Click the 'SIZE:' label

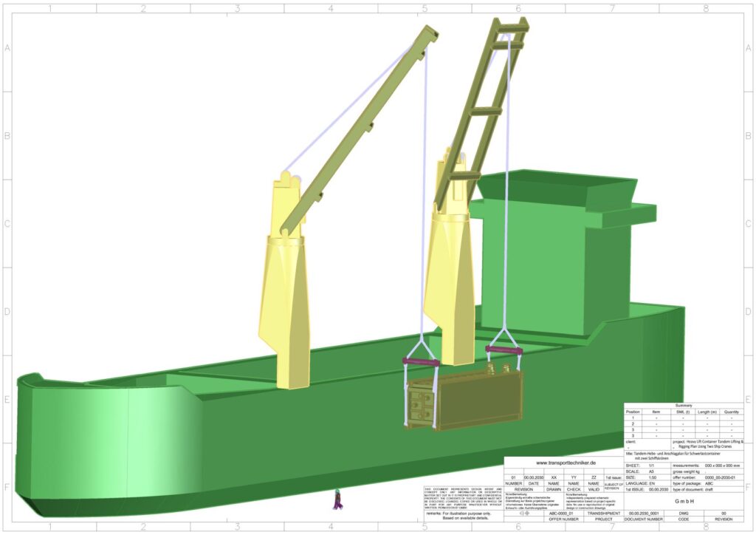[x=630, y=477]
